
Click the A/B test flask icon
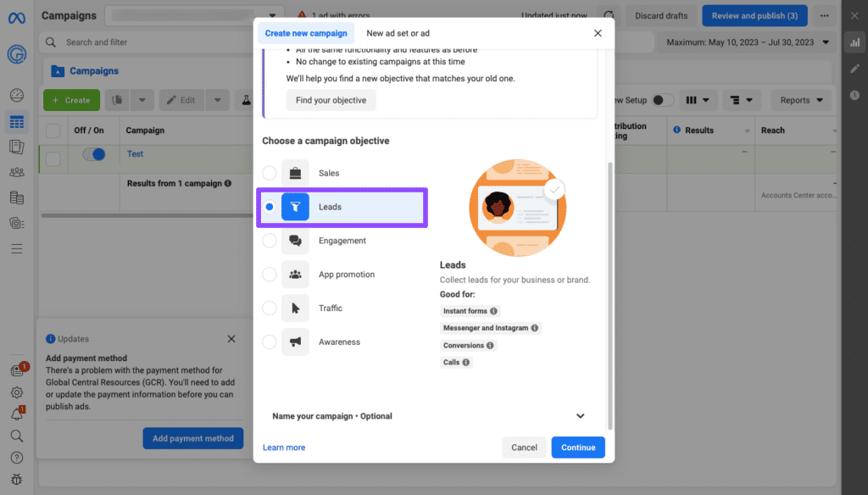click(246, 100)
